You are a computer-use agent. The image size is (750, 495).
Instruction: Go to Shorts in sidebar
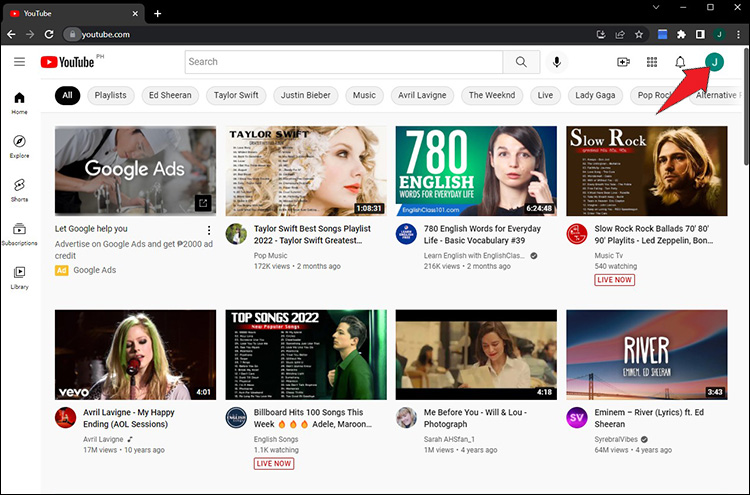coord(19,190)
